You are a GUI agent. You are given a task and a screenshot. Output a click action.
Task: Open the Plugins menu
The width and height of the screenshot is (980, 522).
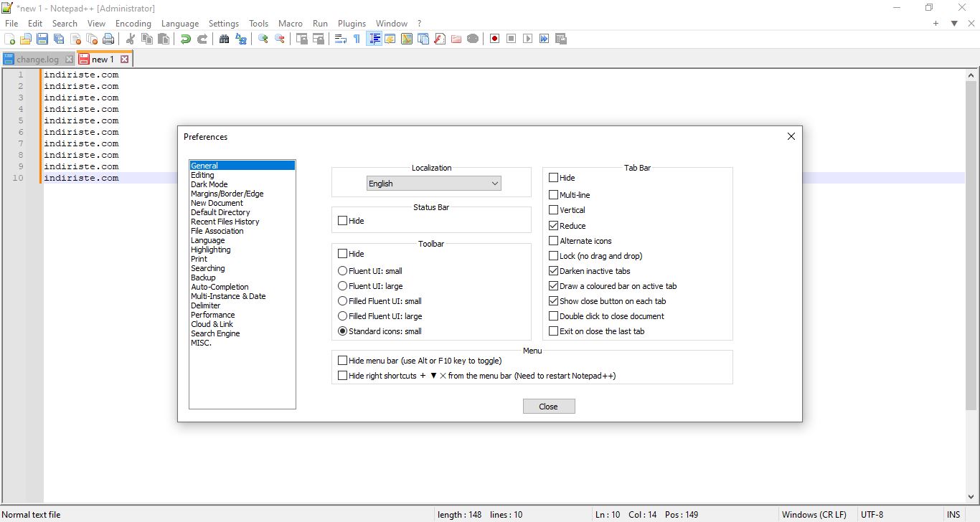pos(352,24)
